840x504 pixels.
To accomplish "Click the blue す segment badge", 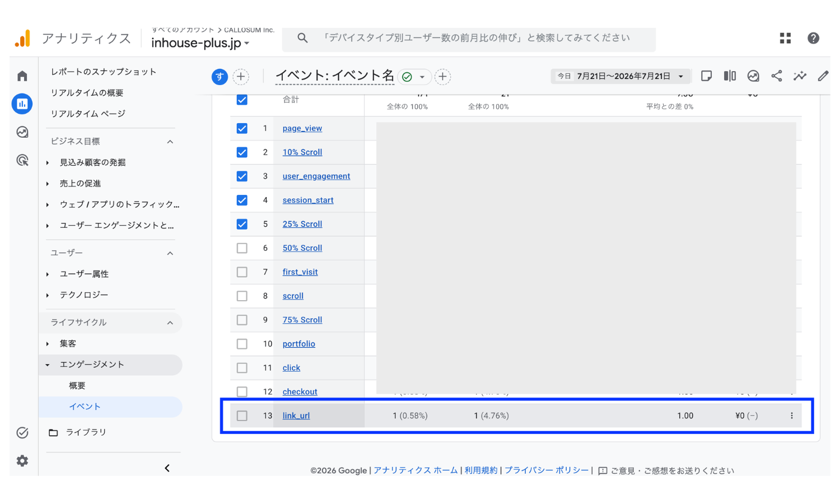I will (220, 77).
